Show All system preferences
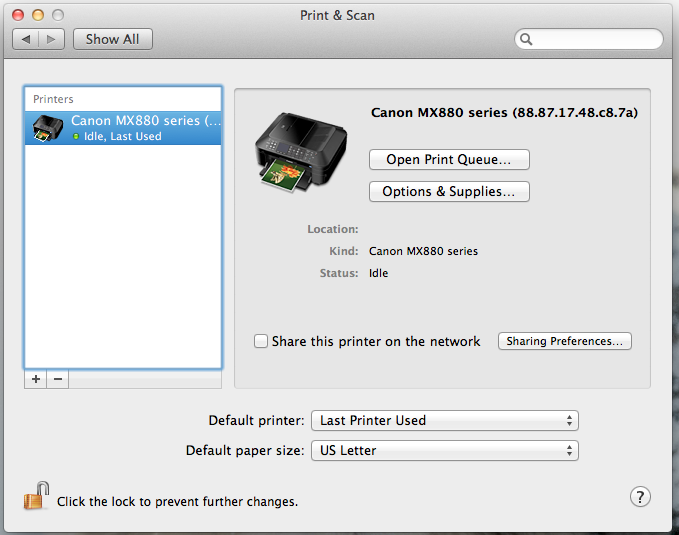Screen dimensions: 679x535 113,39
